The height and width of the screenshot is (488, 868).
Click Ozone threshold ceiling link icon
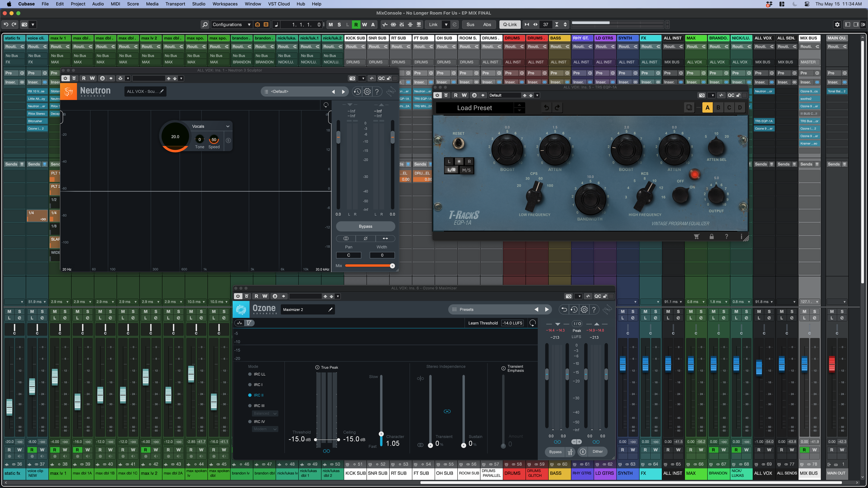326,451
